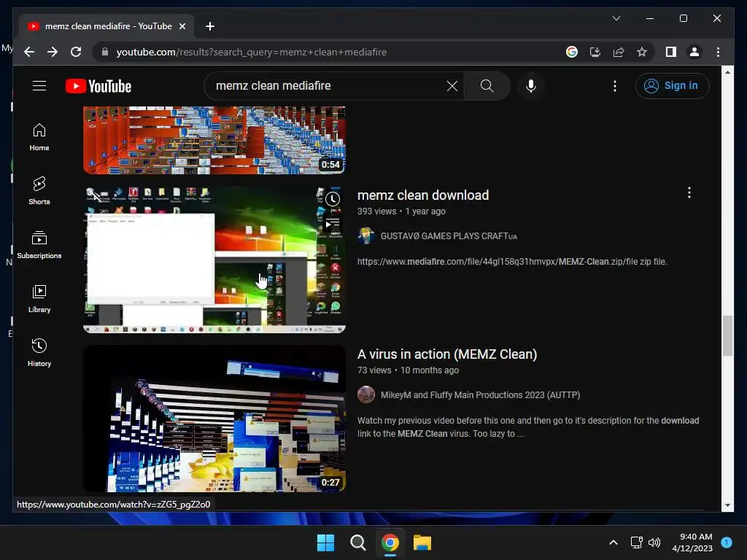Screen dimensions: 747x560
Task: Open Library in the sidebar
Action: coord(39,298)
